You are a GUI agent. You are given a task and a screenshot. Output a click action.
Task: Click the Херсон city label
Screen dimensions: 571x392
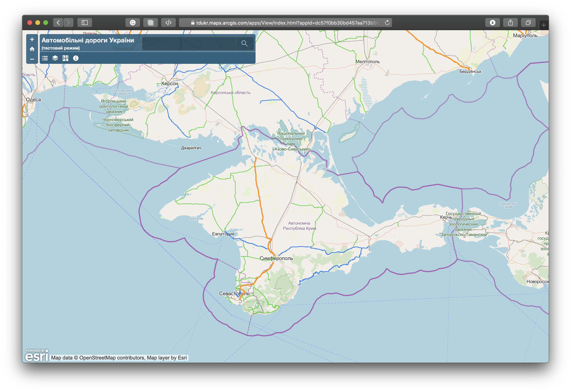pyautogui.click(x=169, y=83)
